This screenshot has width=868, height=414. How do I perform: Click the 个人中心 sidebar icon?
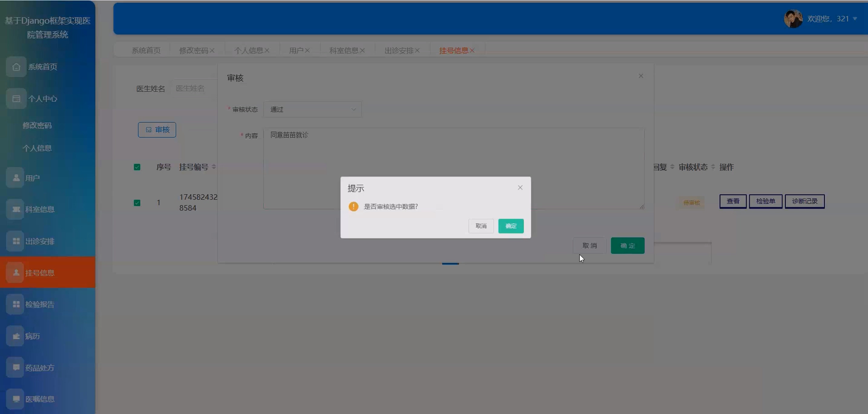pyautogui.click(x=16, y=99)
